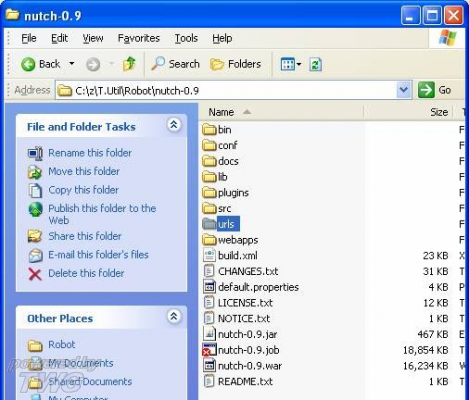
Task: Select the docs folder
Action: coord(221,161)
